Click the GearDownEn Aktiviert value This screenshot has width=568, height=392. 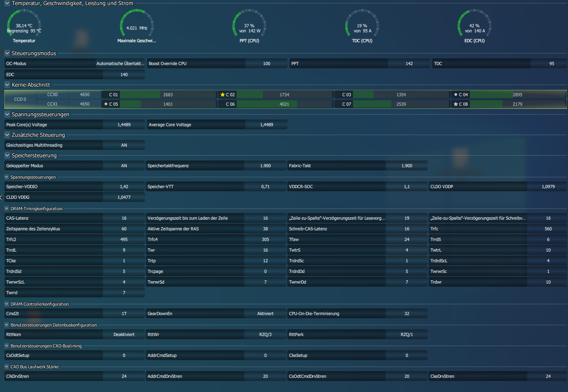265,314
